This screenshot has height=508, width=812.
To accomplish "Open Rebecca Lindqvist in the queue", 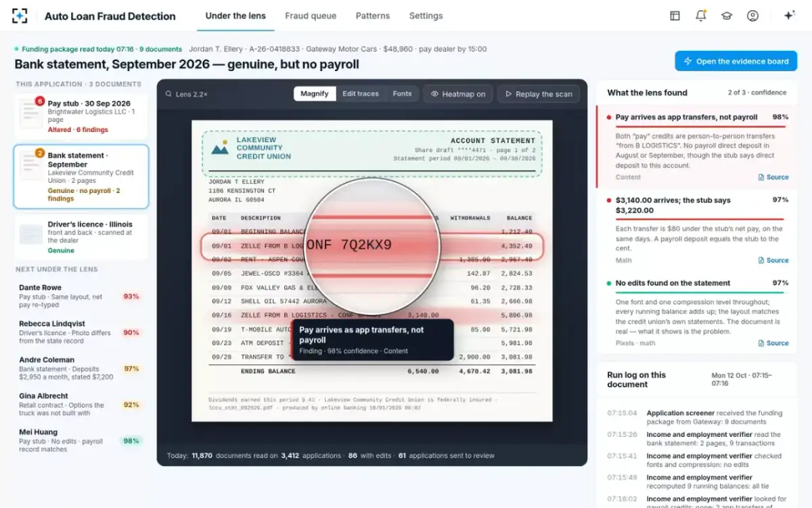I will (x=81, y=332).
